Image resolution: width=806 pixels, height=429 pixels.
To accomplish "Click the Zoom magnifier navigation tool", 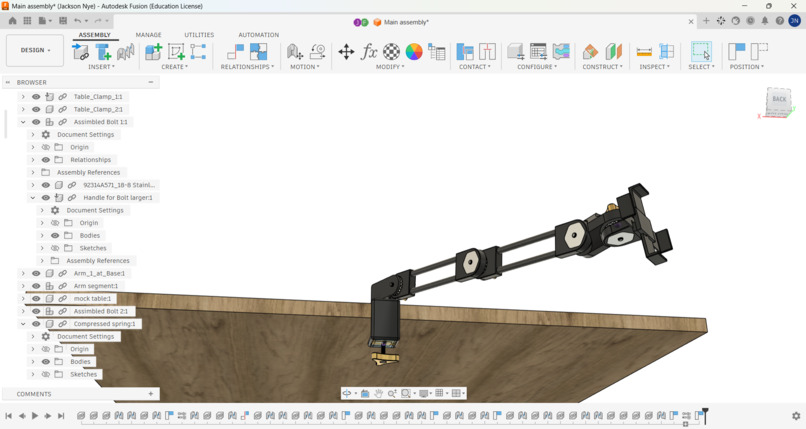I will [392, 394].
